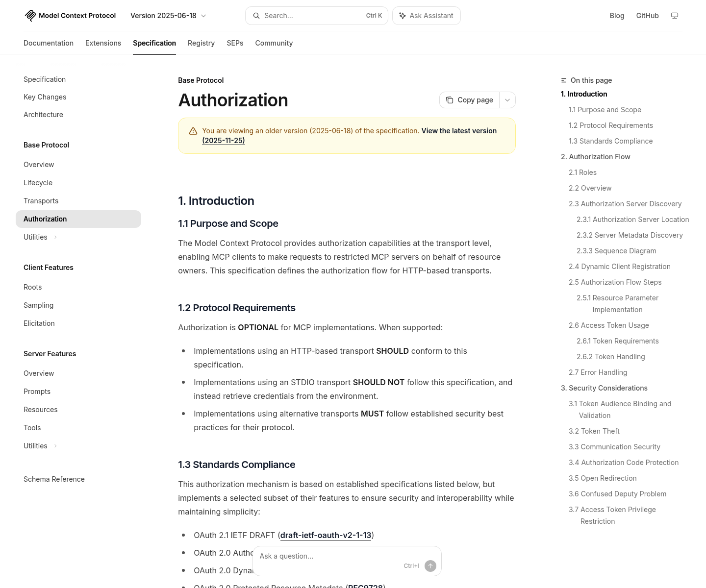
Task: Click the Ask Assistant sparkle icon
Action: coord(403,16)
